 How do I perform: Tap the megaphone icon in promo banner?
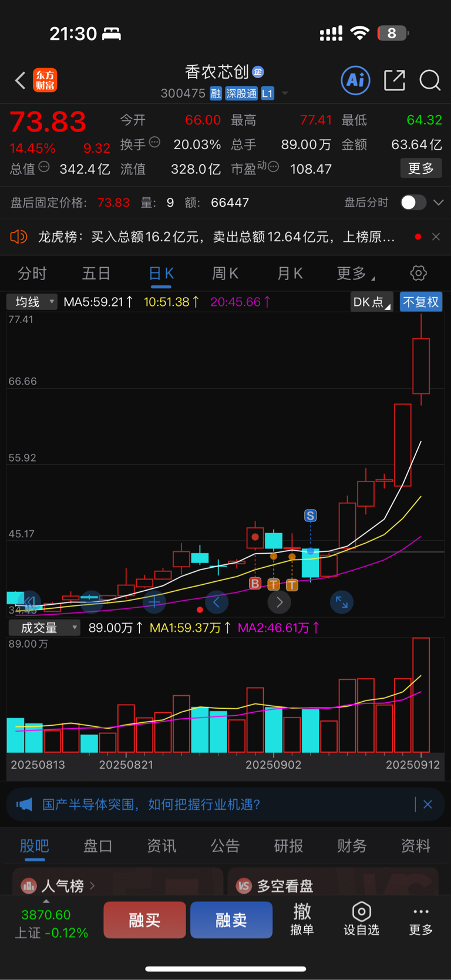pyautogui.click(x=24, y=804)
